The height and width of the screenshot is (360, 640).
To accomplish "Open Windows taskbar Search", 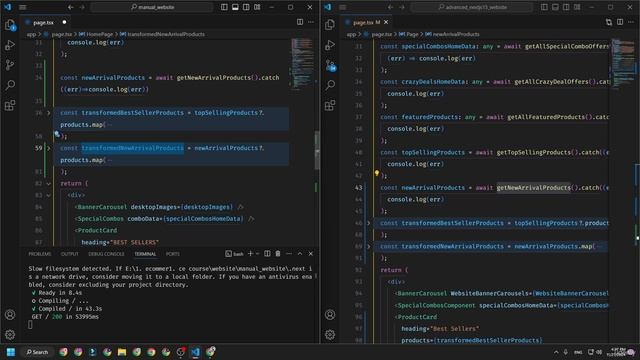I will [x=38, y=352].
